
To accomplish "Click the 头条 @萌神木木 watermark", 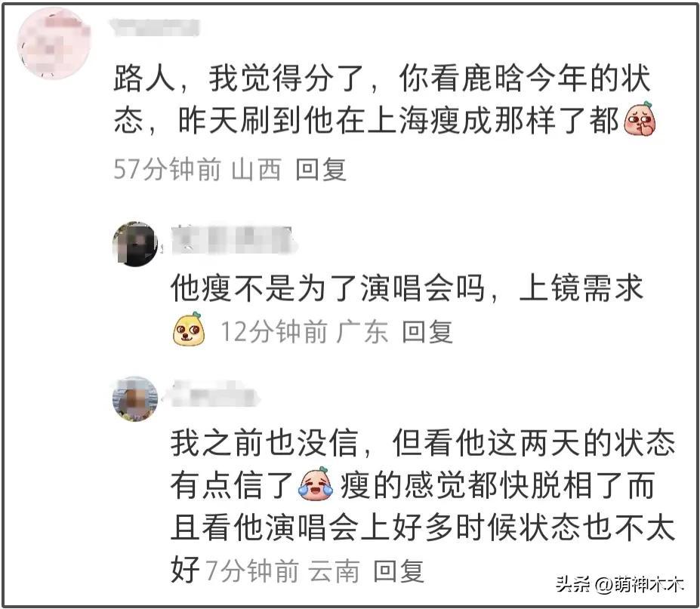I will click(620, 584).
